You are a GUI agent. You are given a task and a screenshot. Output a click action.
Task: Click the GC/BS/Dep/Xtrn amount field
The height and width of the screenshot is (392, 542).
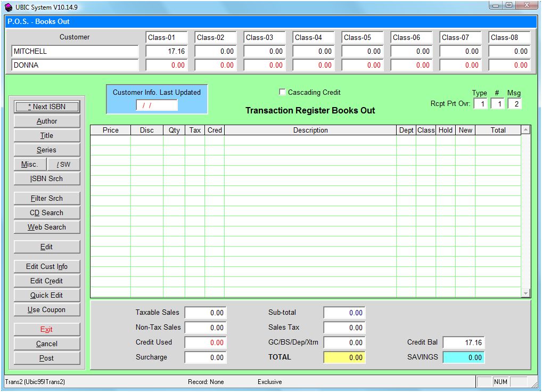(x=344, y=342)
